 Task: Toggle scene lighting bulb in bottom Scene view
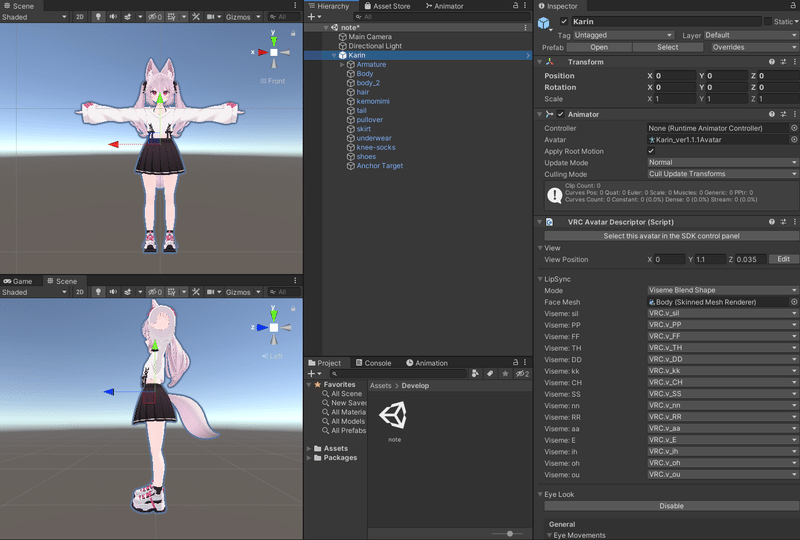tap(98, 292)
